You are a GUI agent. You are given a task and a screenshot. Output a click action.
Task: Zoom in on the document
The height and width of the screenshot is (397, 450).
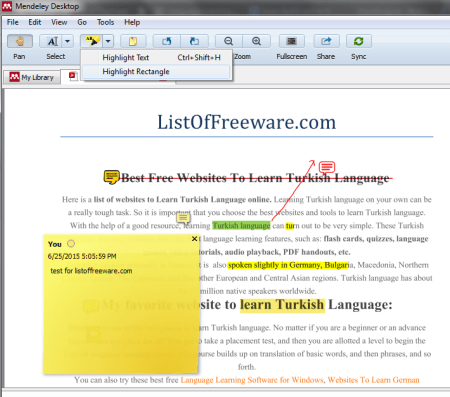click(x=256, y=41)
